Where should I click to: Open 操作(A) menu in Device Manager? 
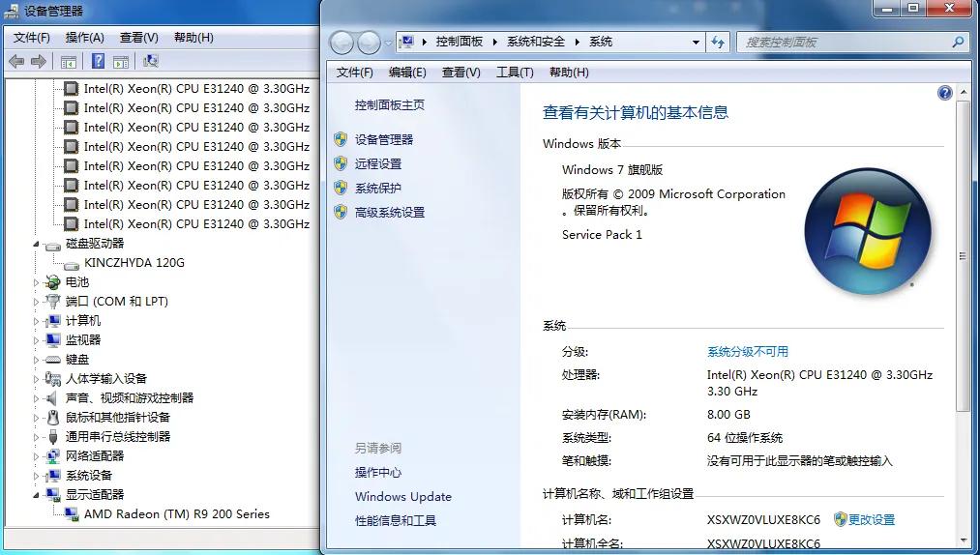coord(85,38)
